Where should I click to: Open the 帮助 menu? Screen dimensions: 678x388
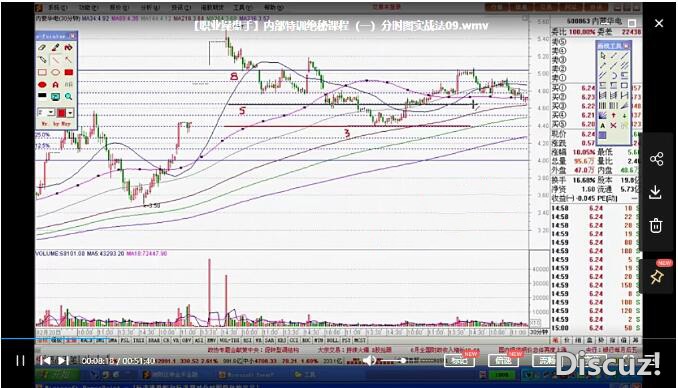coord(273,8)
